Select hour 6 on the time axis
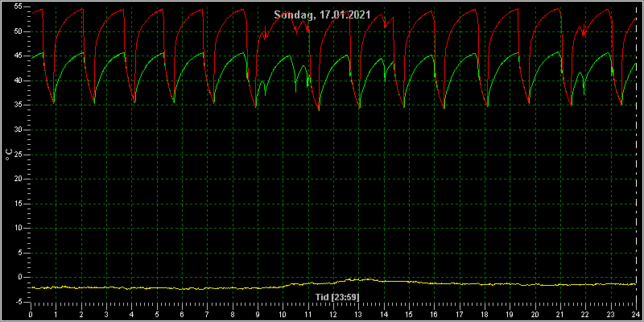This screenshot has height=322, width=644. 182,315
